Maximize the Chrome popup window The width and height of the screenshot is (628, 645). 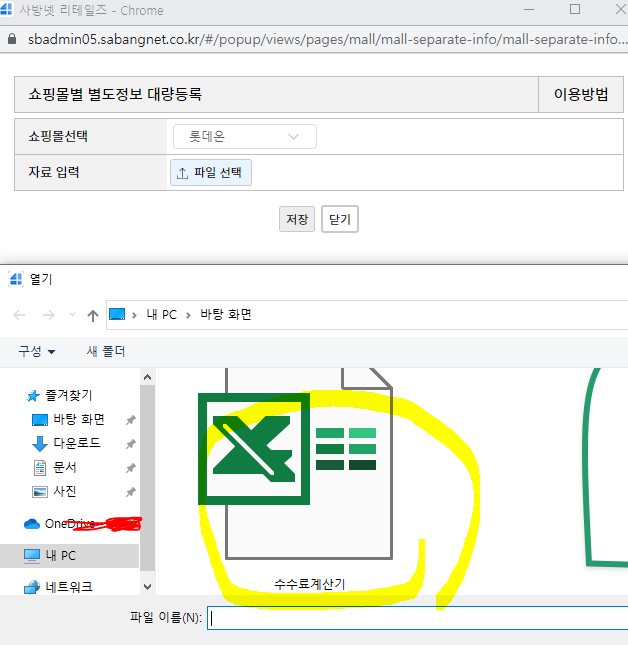pyautogui.click(x=575, y=9)
